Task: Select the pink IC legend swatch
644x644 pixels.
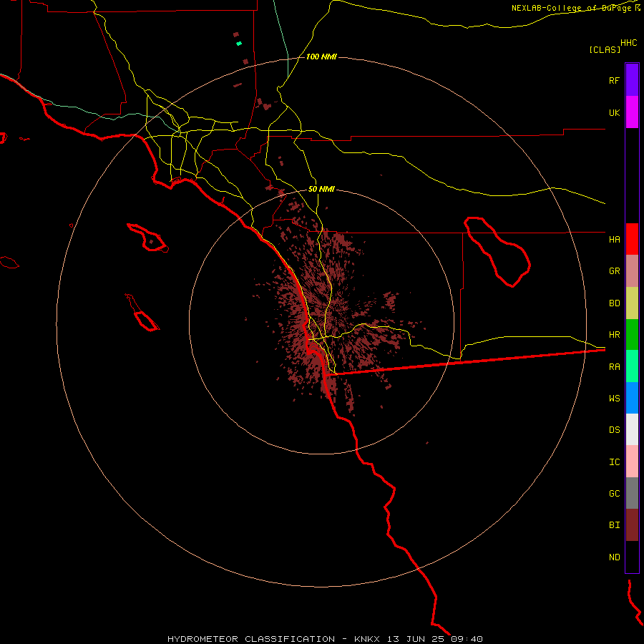Action: click(x=632, y=462)
